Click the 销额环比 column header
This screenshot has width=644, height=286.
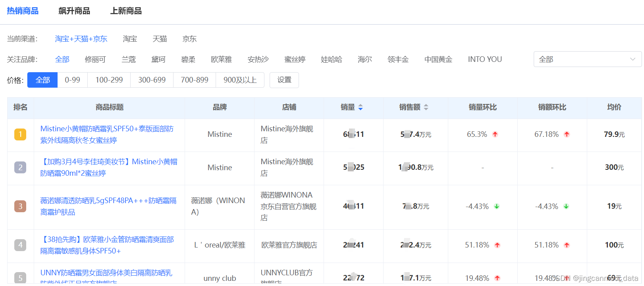(552, 107)
